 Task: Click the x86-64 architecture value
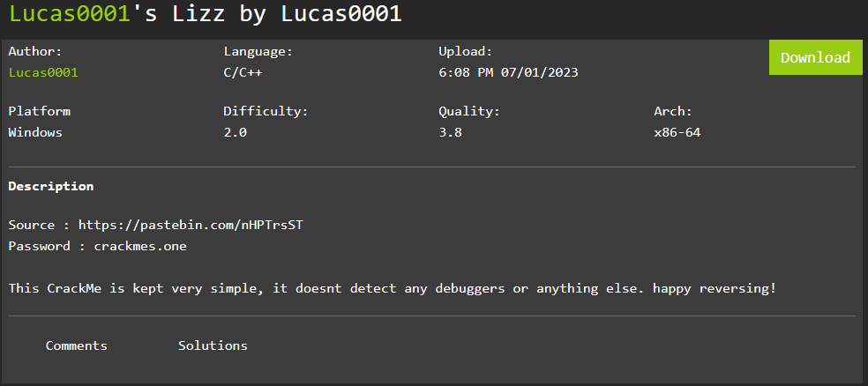(677, 133)
